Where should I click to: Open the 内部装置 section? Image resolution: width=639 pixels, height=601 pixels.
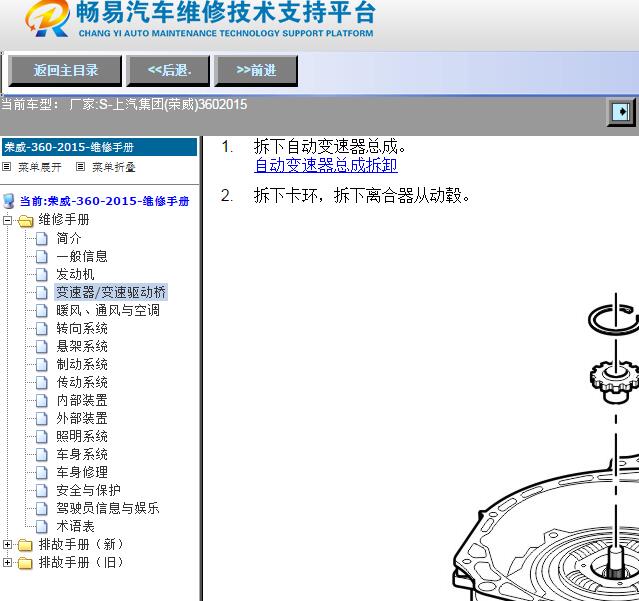click(x=82, y=400)
